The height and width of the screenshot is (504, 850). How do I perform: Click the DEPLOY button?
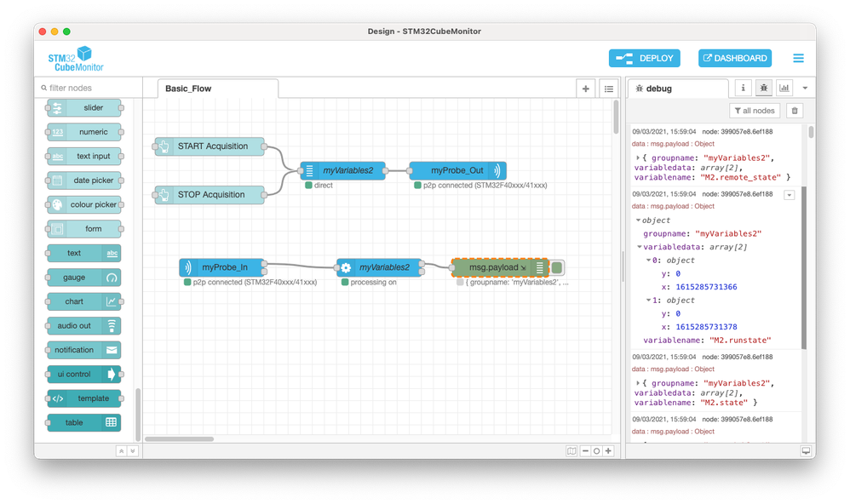click(644, 58)
